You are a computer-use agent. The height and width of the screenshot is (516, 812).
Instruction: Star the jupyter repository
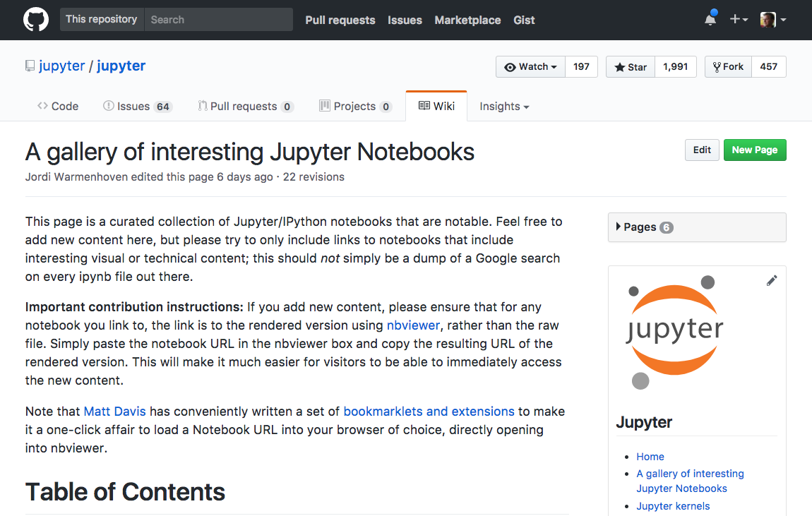click(x=631, y=67)
